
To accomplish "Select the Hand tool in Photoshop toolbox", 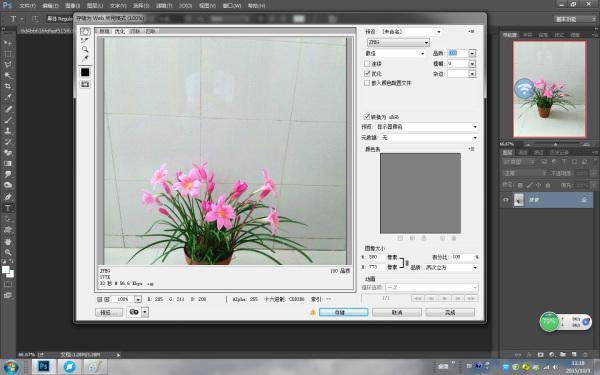I will [x=8, y=242].
